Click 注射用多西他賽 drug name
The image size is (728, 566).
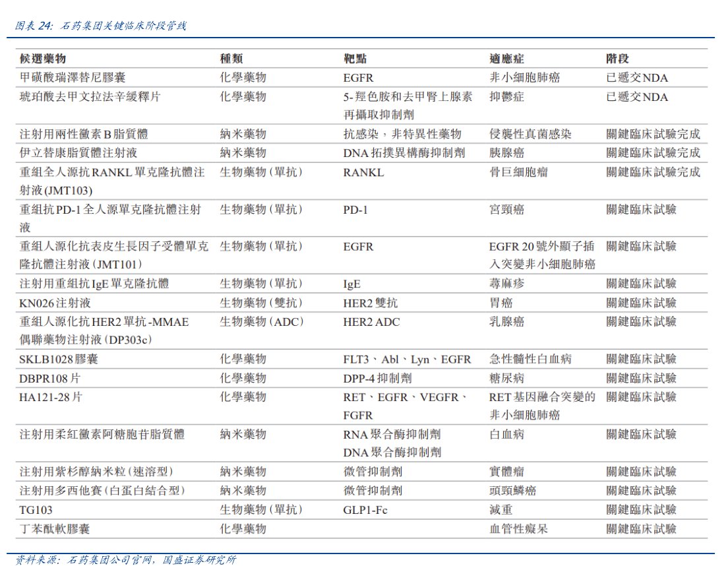tap(102, 491)
